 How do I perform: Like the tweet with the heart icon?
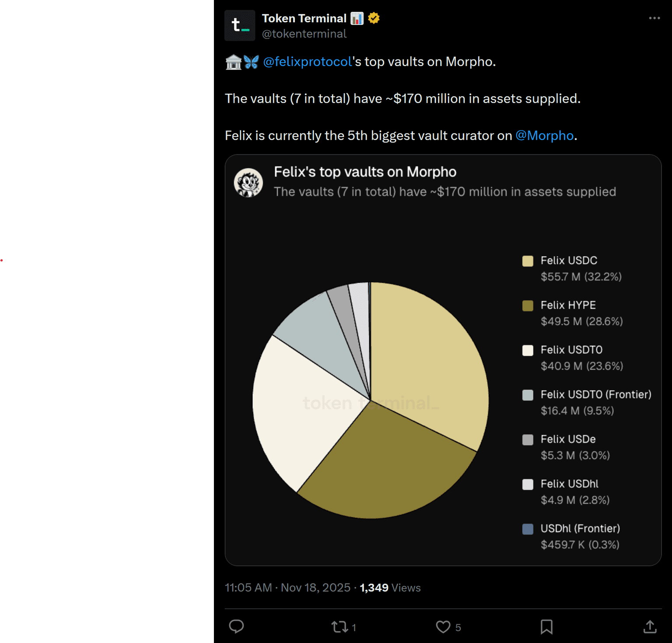(x=443, y=627)
